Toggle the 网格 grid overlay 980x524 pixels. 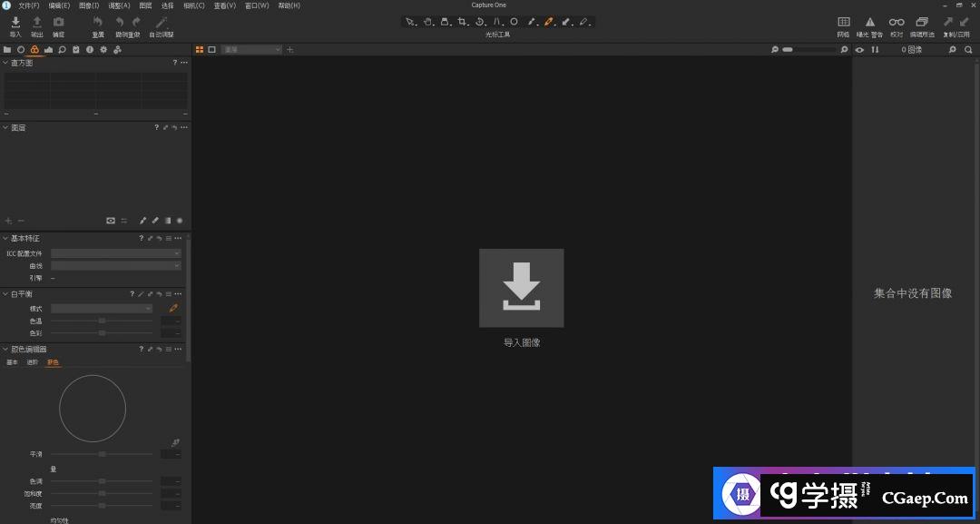click(x=844, y=25)
